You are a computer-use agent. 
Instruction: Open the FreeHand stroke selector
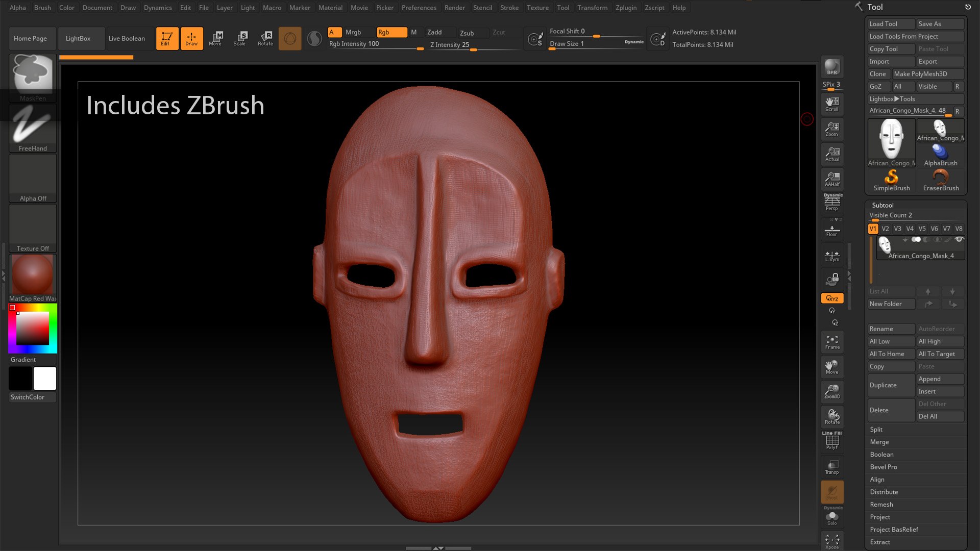click(33, 128)
